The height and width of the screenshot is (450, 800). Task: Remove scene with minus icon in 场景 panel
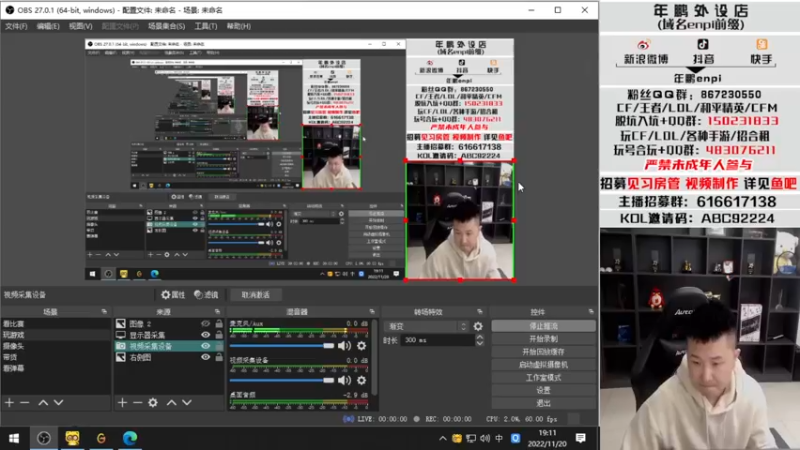click(x=24, y=403)
